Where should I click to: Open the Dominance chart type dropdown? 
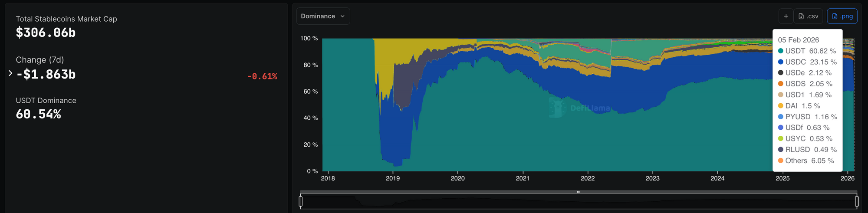pos(323,16)
